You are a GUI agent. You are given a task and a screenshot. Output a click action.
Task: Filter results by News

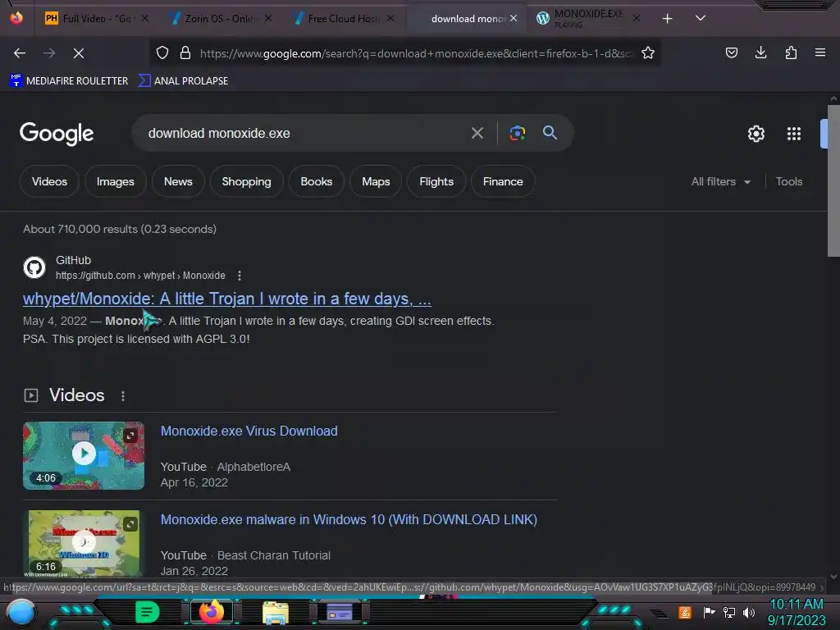tap(178, 181)
